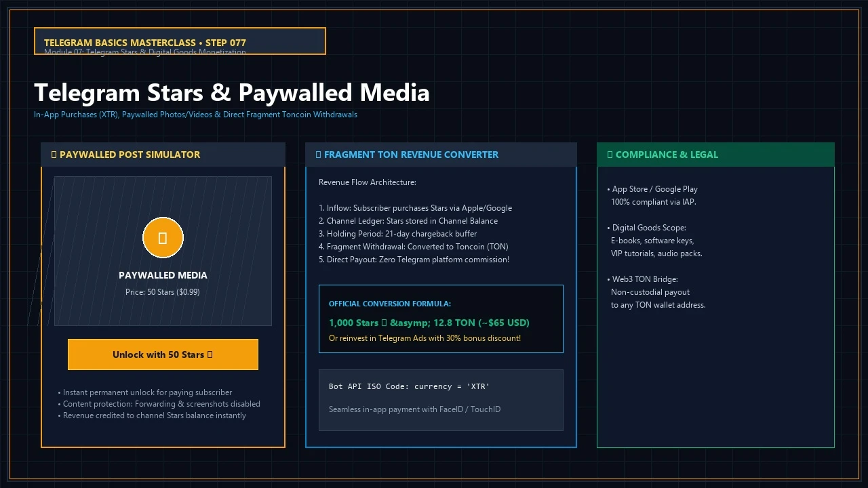
Task: Click Price: 50 Stars ($0.99) text
Action: coord(163,292)
